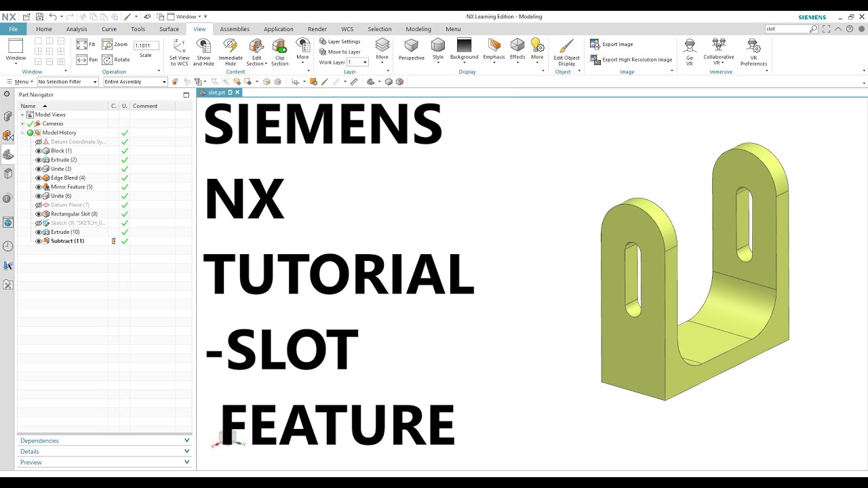
Task: Open the Menu button
Action: 19,81
